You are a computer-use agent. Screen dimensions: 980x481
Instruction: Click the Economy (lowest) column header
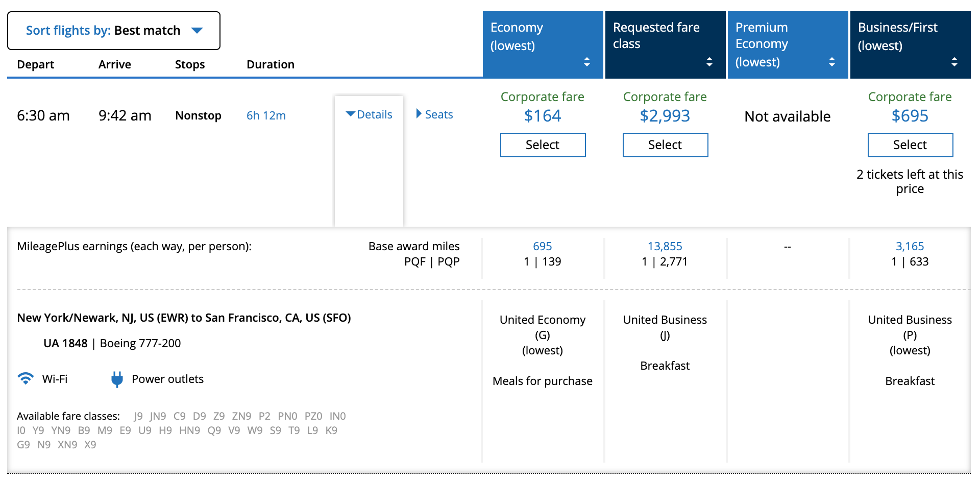tap(517, 36)
